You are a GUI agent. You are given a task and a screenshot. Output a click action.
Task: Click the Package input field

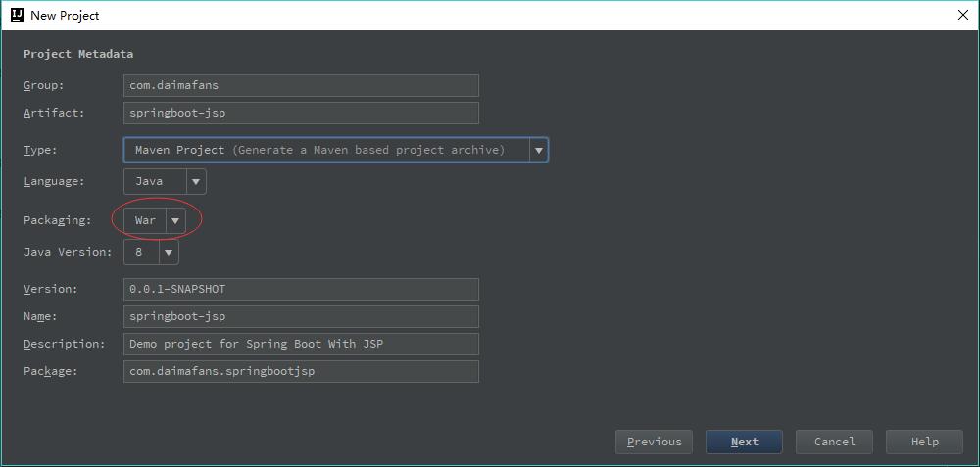301,371
